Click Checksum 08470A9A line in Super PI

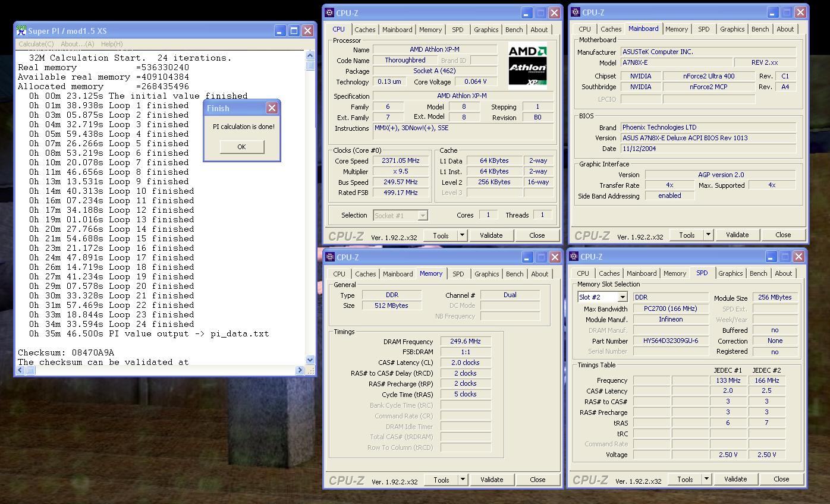tap(66, 352)
